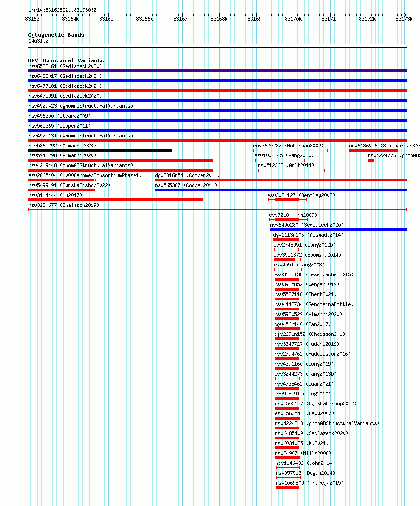Click the 83168k ruler tick label
This screenshot has height=506, width=420.
(219, 19)
